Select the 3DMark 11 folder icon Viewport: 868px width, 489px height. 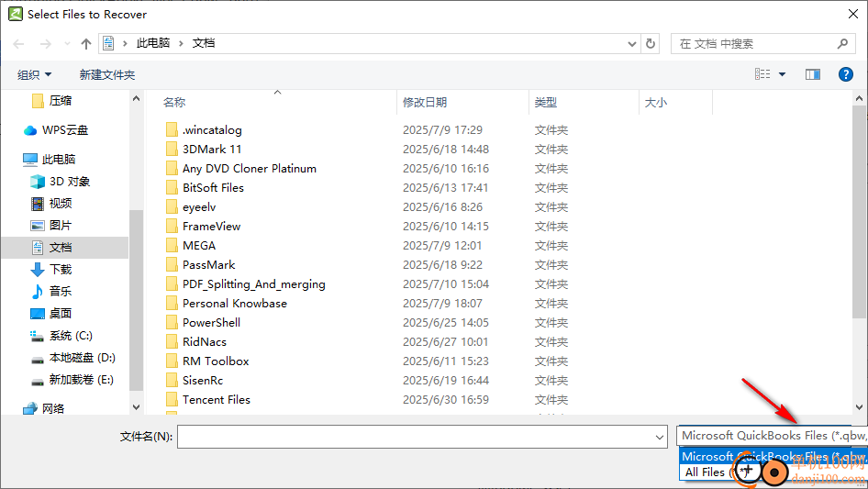[172, 150]
